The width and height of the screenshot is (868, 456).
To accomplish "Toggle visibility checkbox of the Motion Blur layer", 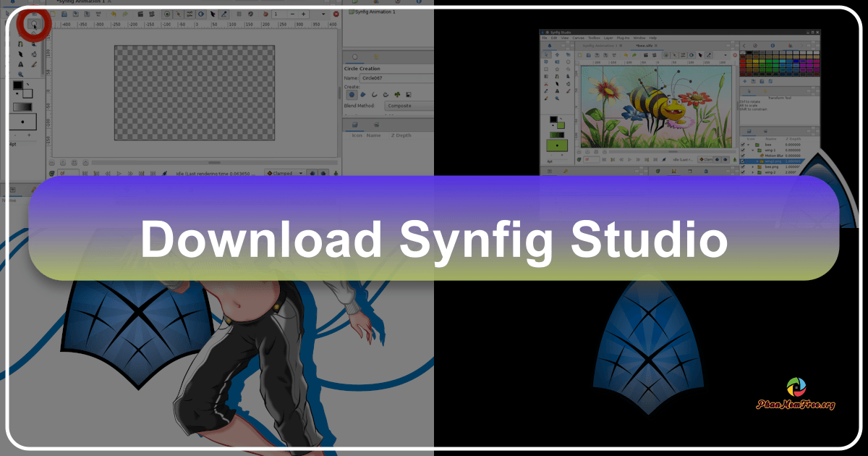I will [x=742, y=155].
